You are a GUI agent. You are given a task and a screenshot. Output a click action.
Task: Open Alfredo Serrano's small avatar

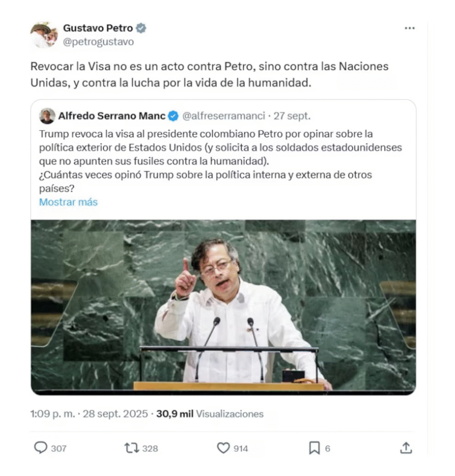tap(47, 116)
